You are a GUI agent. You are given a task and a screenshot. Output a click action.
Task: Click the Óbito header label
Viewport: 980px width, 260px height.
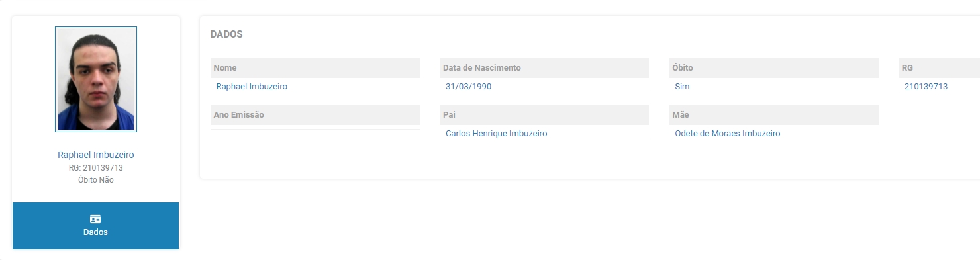[x=683, y=68]
